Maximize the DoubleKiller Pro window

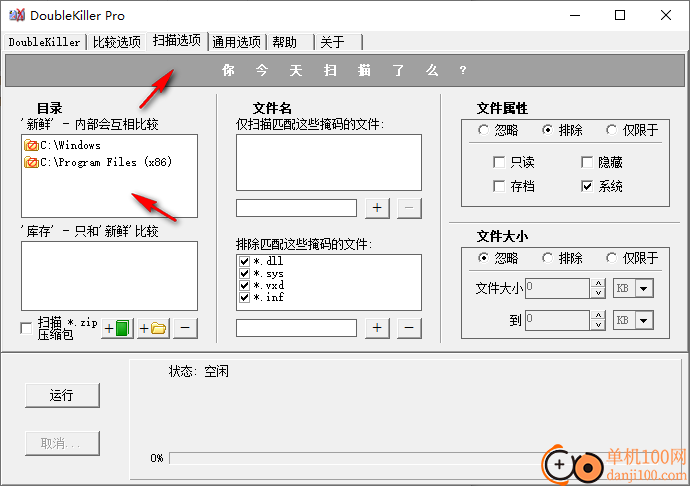[x=620, y=15]
